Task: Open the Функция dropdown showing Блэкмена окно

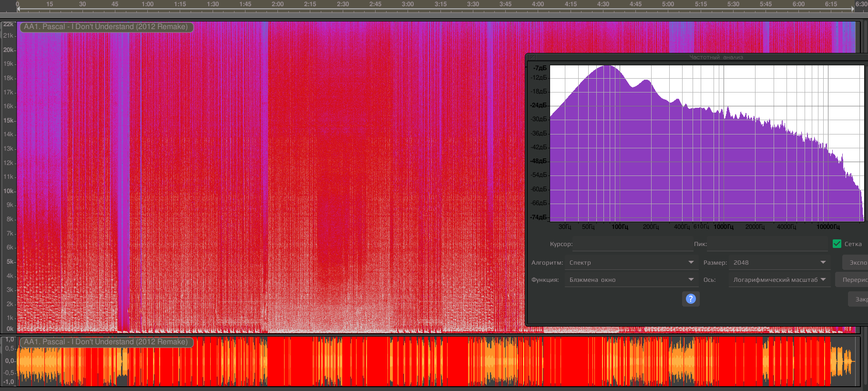Action: 632,280
